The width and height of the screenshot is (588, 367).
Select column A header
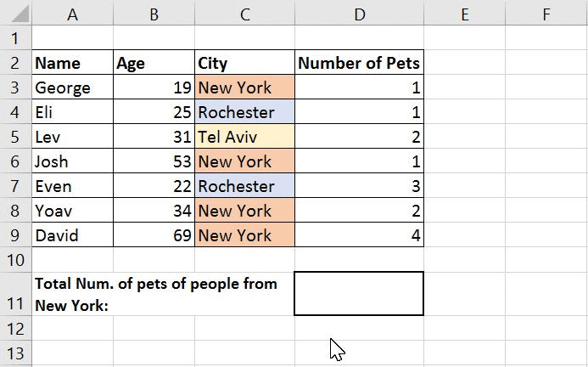72,14
